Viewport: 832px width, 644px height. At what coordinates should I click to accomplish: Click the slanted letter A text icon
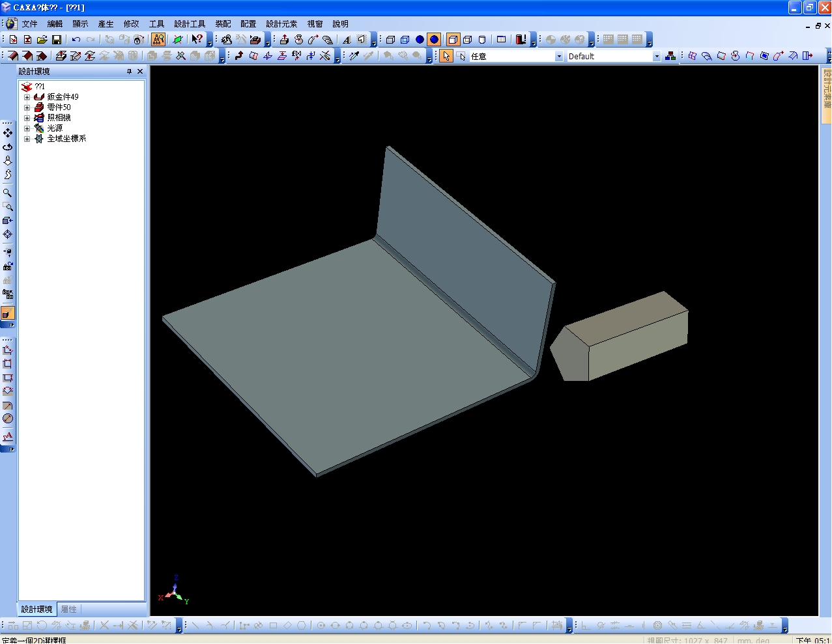coord(347,40)
